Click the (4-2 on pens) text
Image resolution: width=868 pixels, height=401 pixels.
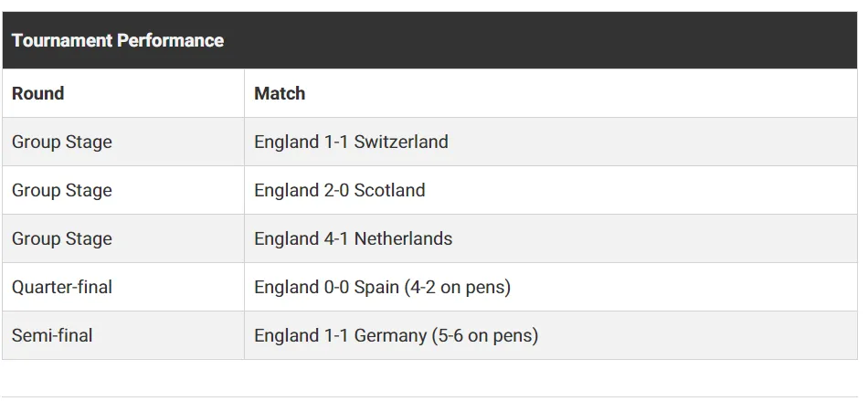pyautogui.click(x=457, y=288)
